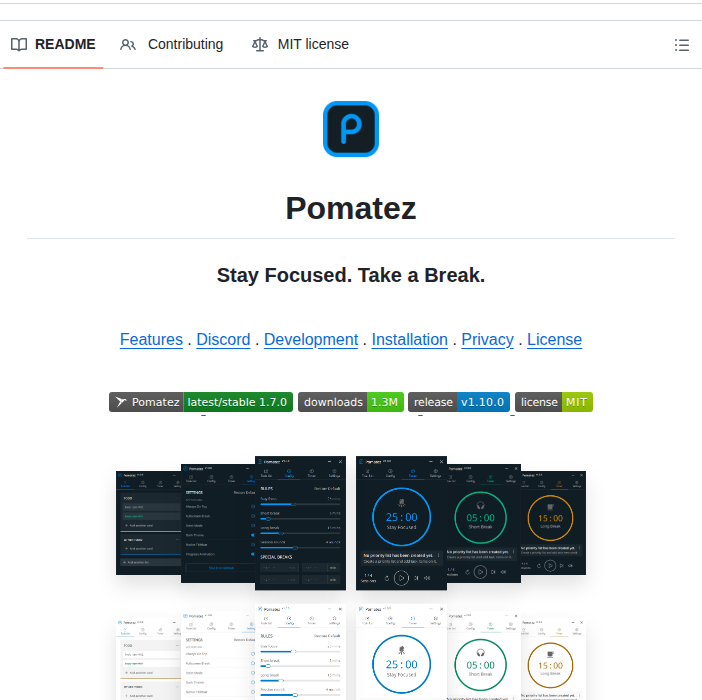Switch to the Contributing tab
The width and height of the screenshot is (702, 700).
pos(171,44)
